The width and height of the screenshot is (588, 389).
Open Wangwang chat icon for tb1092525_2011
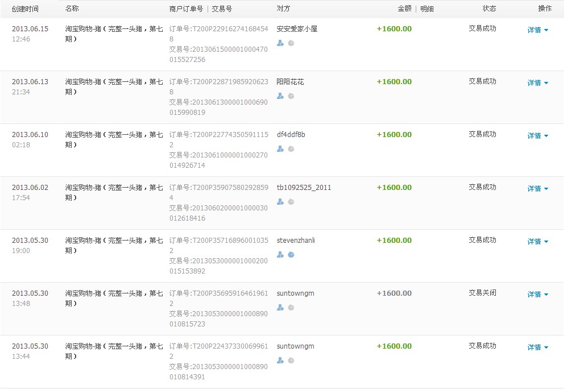point(291,202)
